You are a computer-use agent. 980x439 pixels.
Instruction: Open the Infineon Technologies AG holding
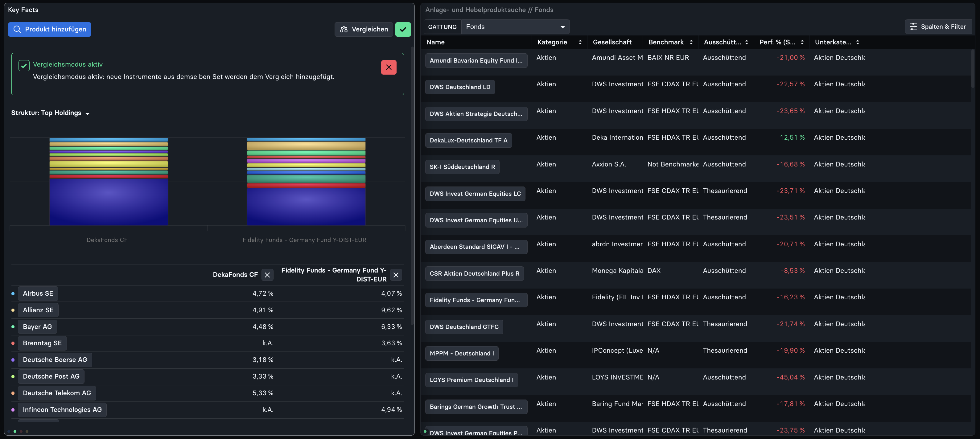click(x=62, y=410)
